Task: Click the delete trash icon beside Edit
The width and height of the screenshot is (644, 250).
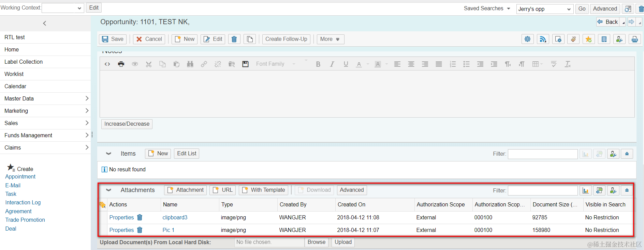Action: coord(234,39)
